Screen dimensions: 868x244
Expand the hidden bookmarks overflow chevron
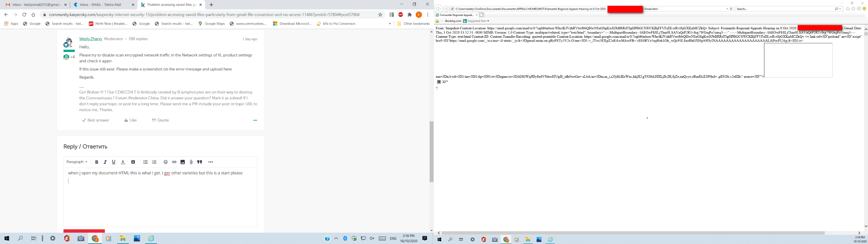[390, 23]
